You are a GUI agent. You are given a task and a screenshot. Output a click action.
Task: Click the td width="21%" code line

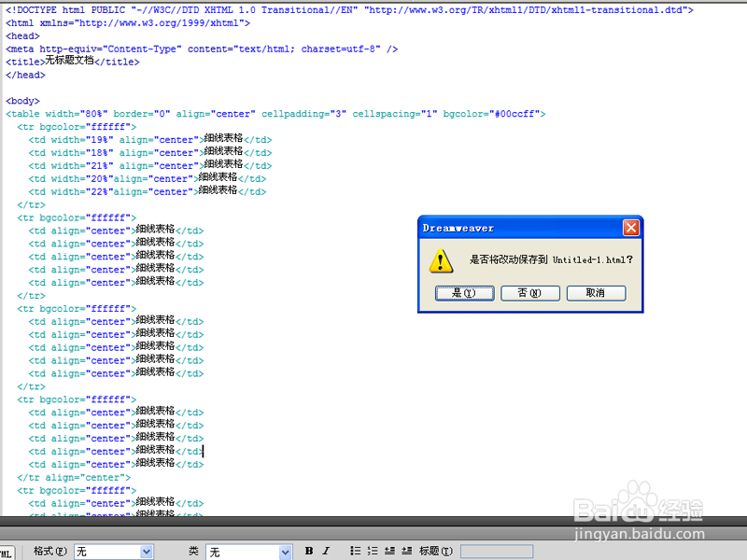click(150, 165)
